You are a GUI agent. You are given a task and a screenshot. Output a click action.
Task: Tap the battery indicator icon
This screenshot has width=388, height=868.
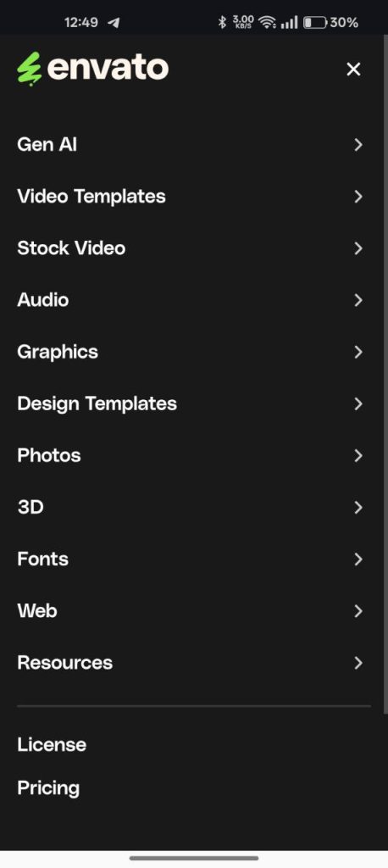(315, 23)
